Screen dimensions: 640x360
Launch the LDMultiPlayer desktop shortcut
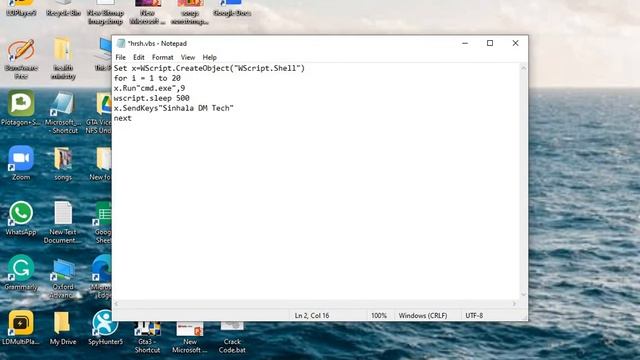point(20,323)
